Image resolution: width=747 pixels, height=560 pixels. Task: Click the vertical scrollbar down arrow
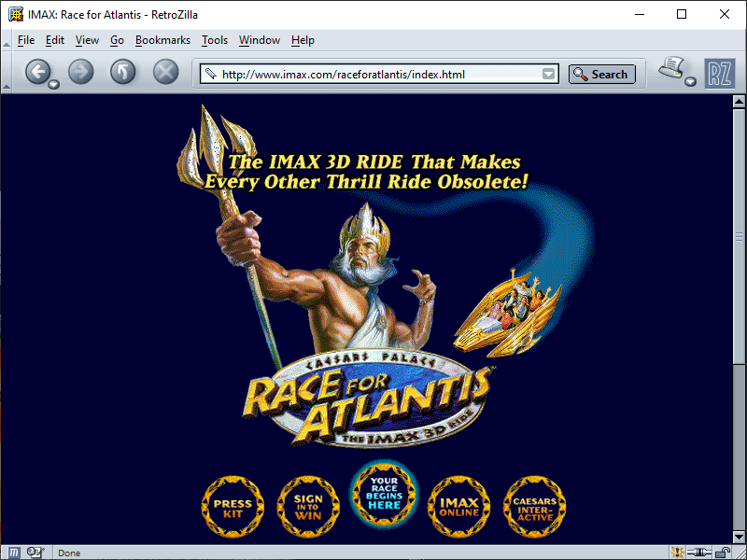point(739,536)
